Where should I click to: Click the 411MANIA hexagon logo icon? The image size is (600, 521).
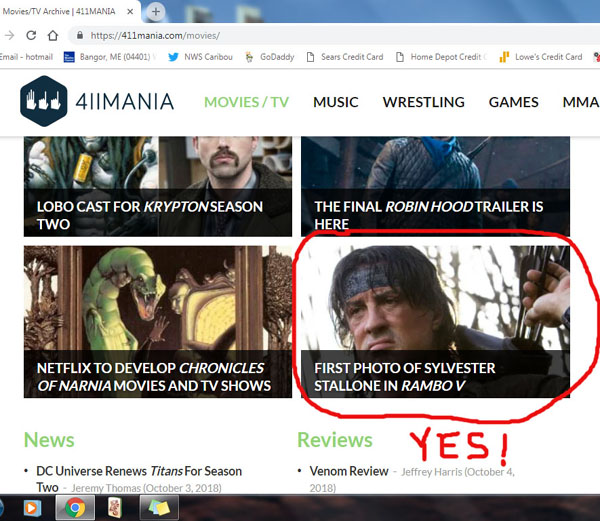44,101
